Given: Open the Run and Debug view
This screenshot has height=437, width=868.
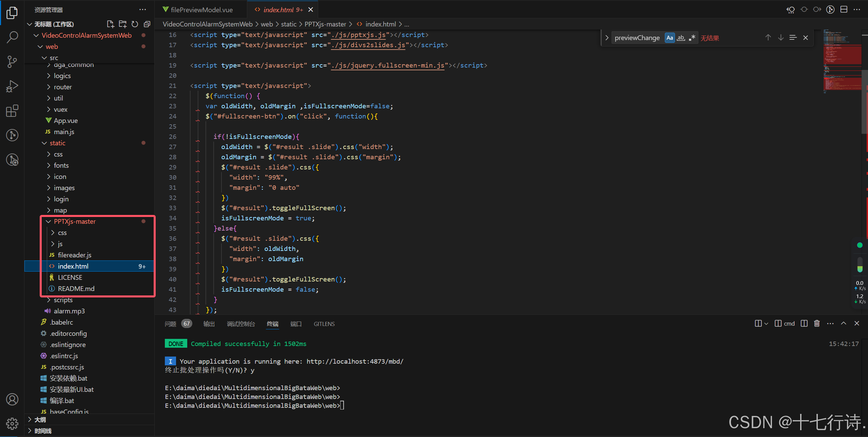Looking at the screenshot, I should pyautogui.click(x=12, y=86).
